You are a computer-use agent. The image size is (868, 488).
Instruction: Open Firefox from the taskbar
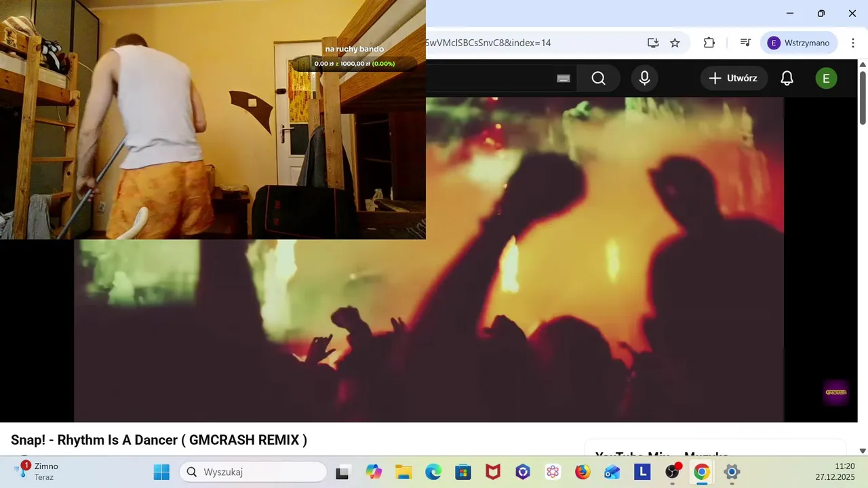pyautogui.click(x=583, y=472)
